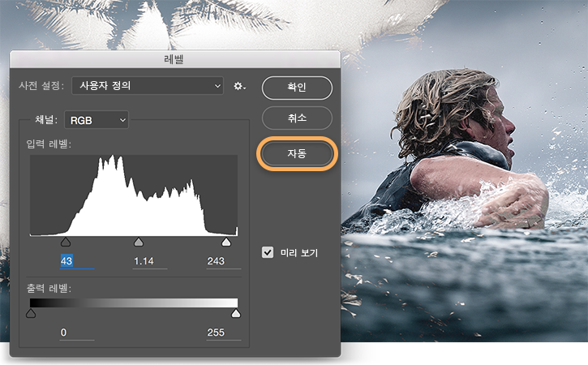Screen dimensions: 588x365
Task: Open the preset options gear menu
Action: (239, 86)
